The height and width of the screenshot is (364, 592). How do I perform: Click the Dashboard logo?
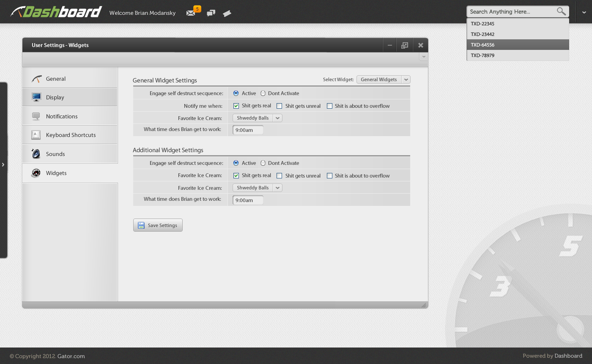[x=56, y=12]
